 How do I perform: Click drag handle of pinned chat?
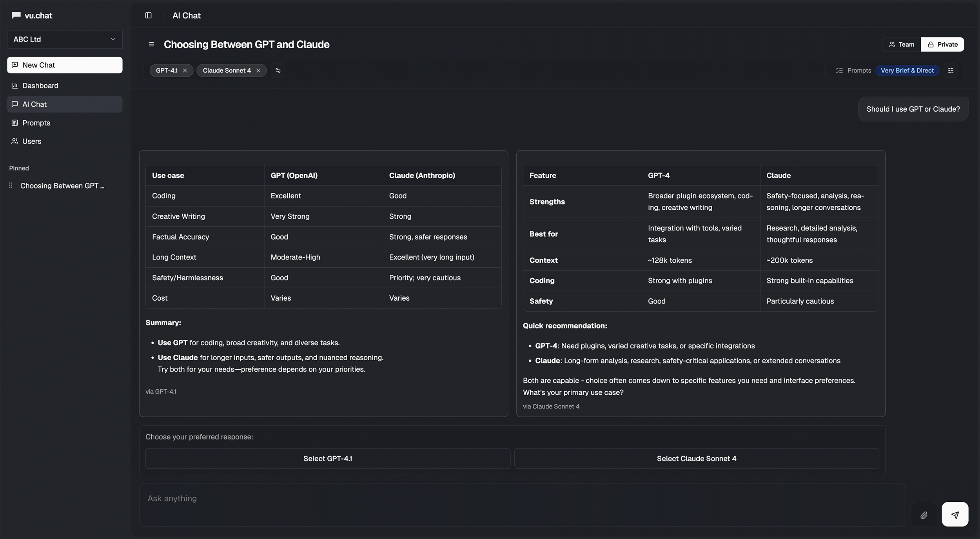(11, 185)
